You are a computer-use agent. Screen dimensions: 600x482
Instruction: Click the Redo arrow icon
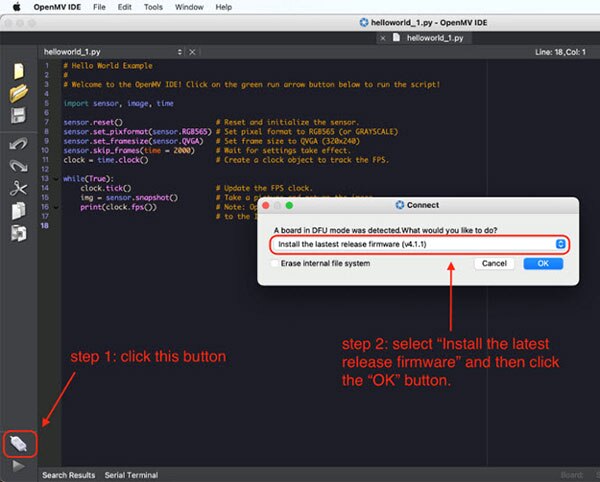(x=18, y=165)
